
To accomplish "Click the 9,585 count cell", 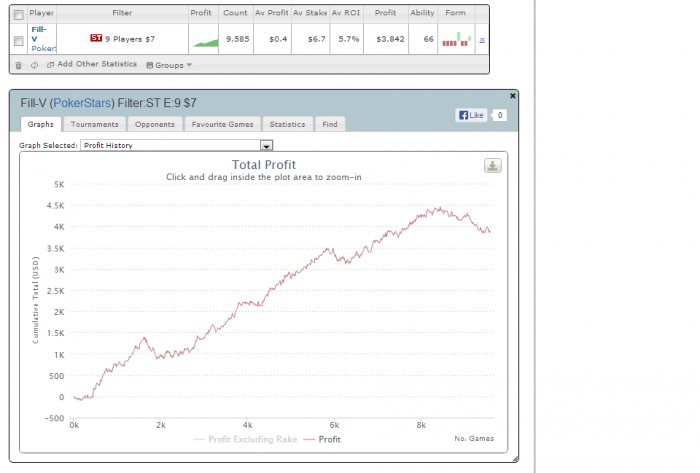I will [238, 39].
